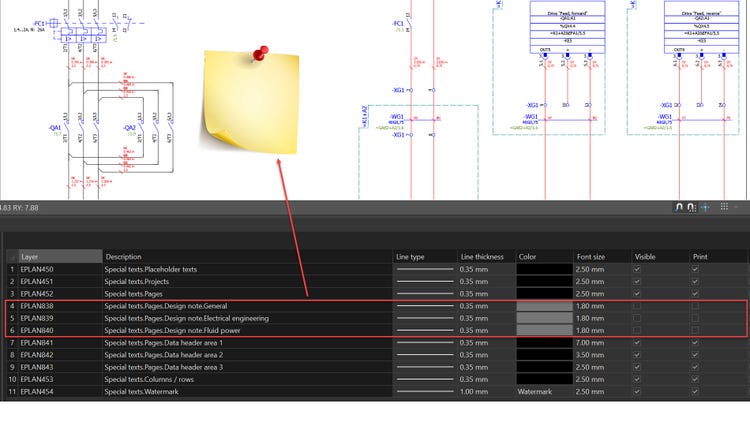
Task: Click the blue crosshair snap icon
Action: (x=706, y=207)
